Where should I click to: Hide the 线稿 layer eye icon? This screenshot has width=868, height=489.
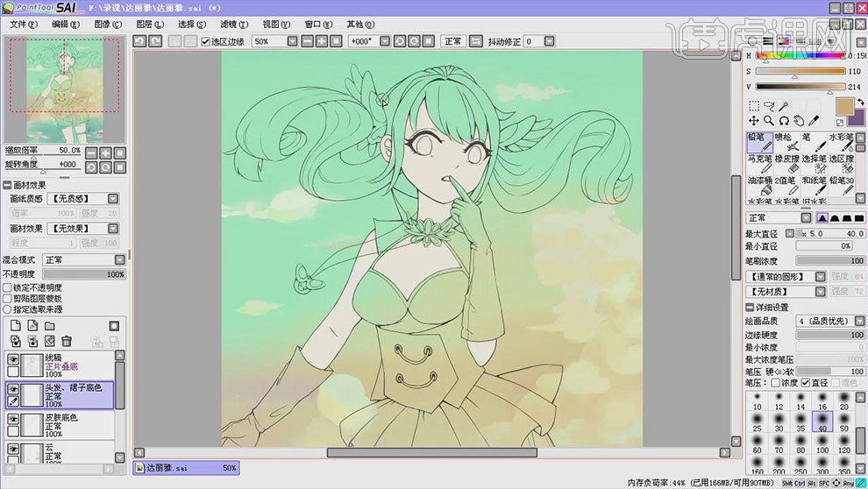click(13, 359)
